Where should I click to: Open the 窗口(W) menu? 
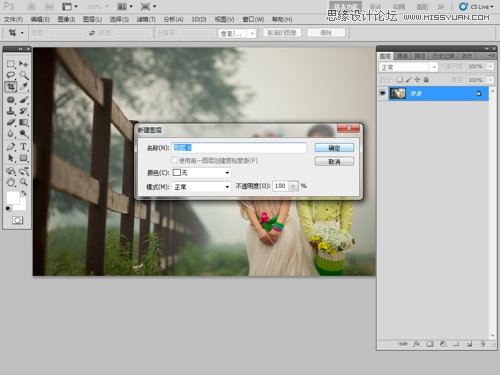pyautogui.click(x=253, y=20)
